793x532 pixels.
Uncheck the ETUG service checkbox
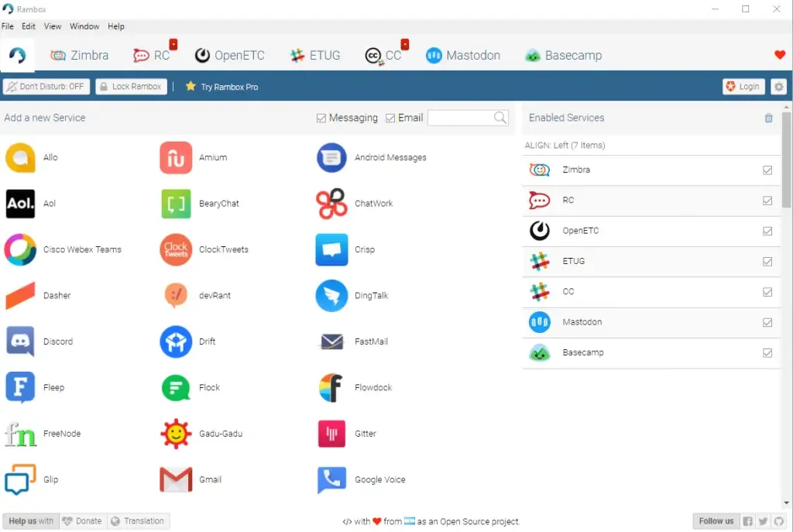coord(767,262)
